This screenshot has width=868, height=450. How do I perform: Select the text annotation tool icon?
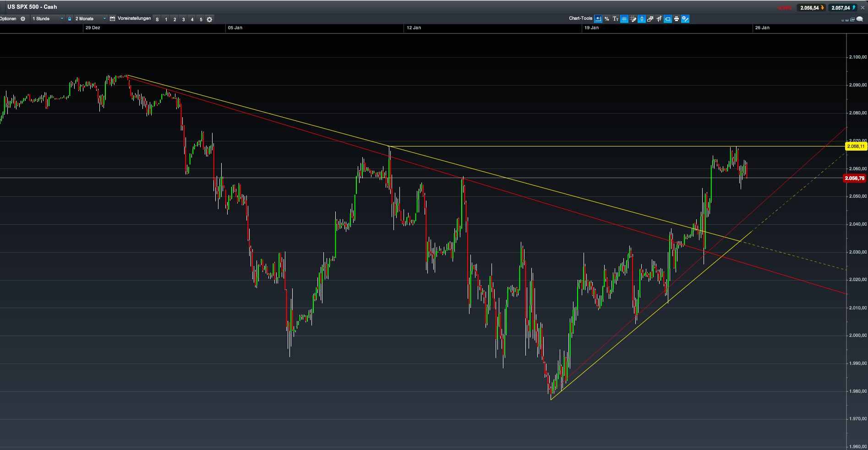[616, 19]
